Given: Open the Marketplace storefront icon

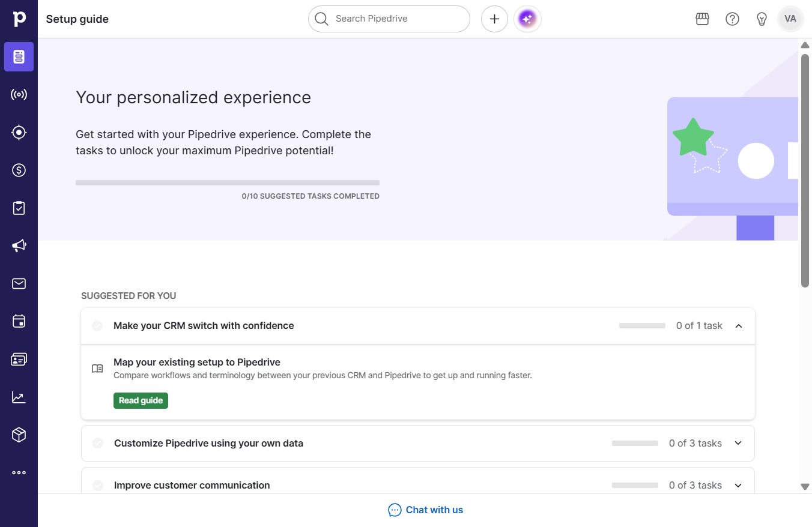Looking at the screenshot, I should pos(702,19).
